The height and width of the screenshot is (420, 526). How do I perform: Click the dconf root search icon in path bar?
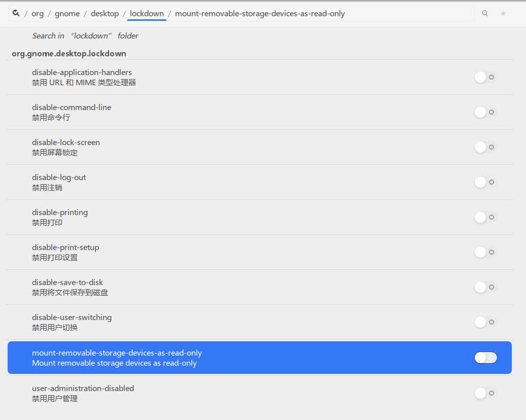[x=16, y=13]
